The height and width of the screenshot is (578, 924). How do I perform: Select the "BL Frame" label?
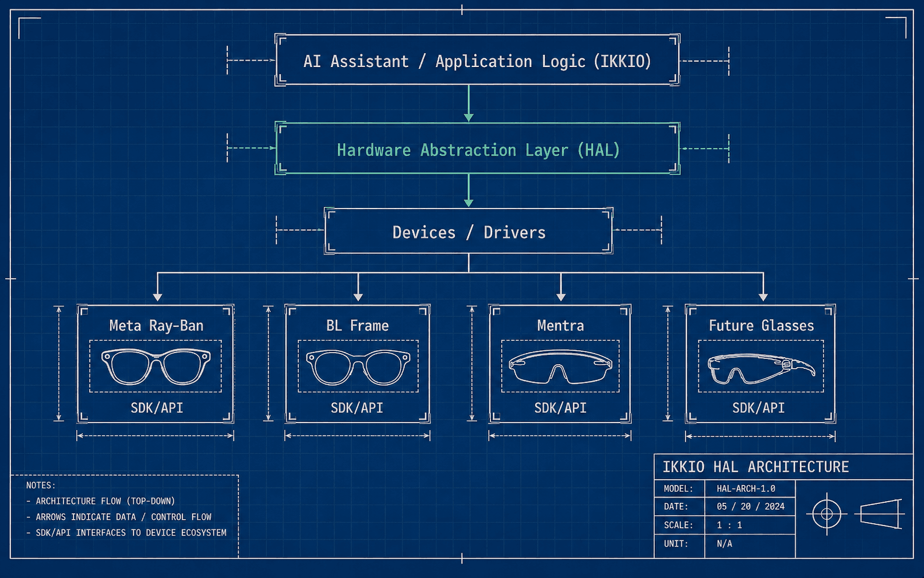tap(357, 326)
